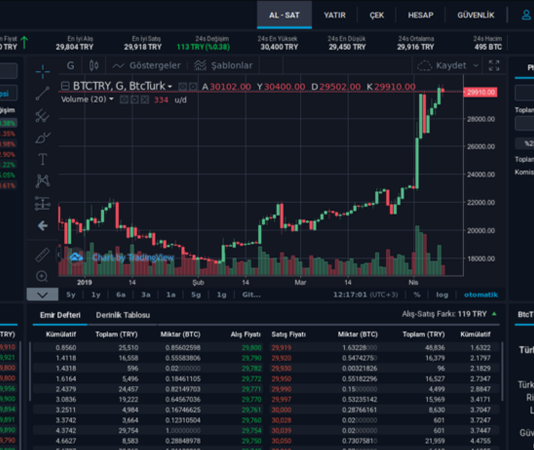Set chart range to 1a
534x450 pixels.
[x=171, y=295]
